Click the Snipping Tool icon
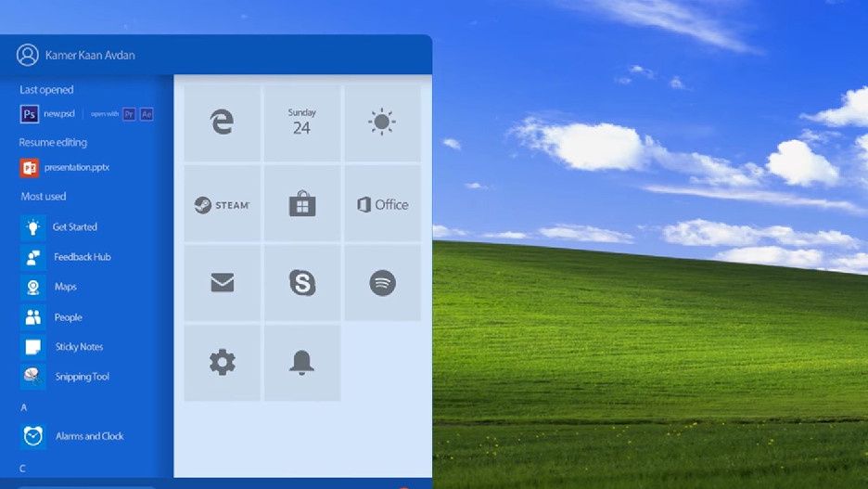This screenshot has height=489, width=868. click(33, 377)
